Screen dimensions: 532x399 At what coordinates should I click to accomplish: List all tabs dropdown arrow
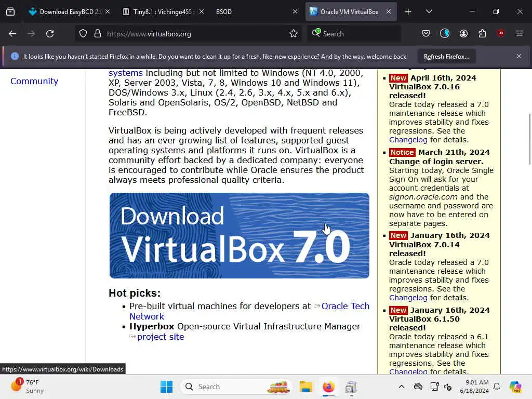429,12
